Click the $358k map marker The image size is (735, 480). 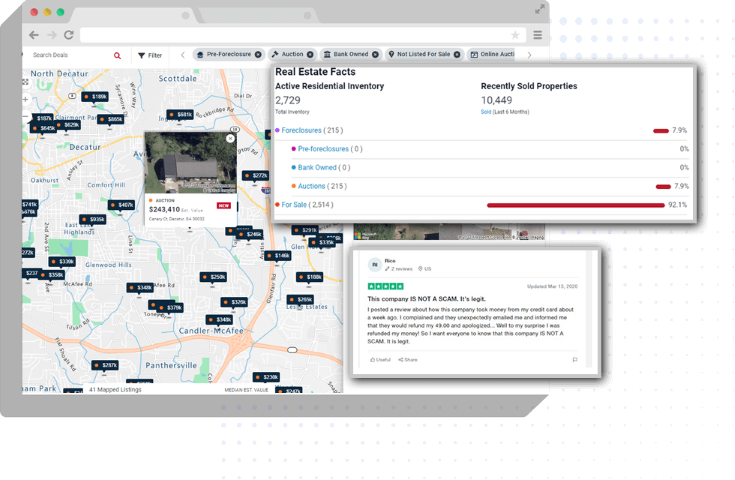pyautogui.click(x=52, y=275)
